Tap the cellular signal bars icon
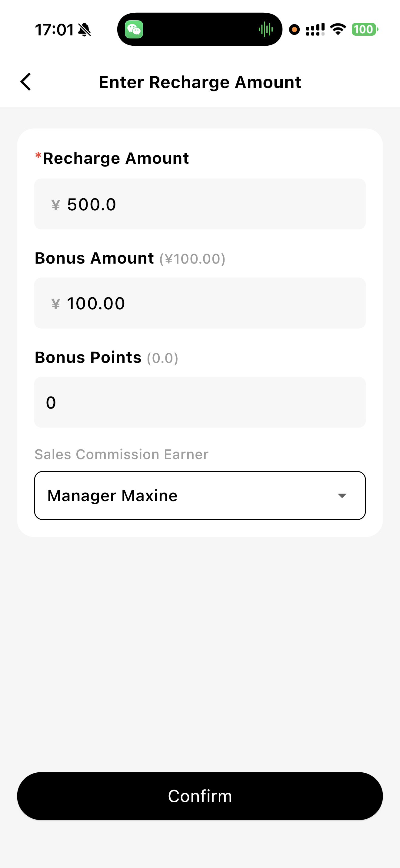 pos(315,30)
